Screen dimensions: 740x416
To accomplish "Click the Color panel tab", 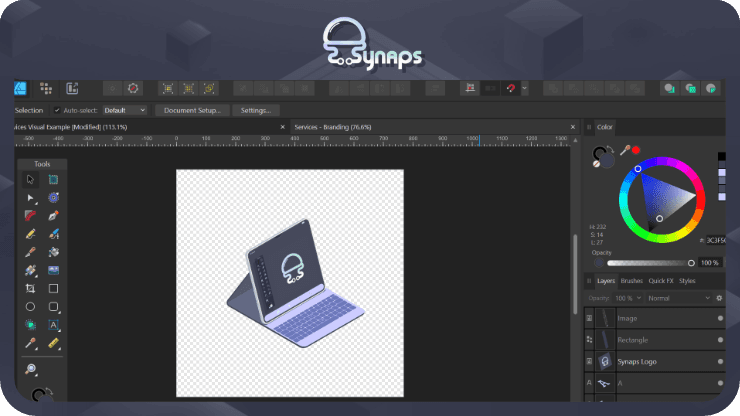I will coord(605,127).
